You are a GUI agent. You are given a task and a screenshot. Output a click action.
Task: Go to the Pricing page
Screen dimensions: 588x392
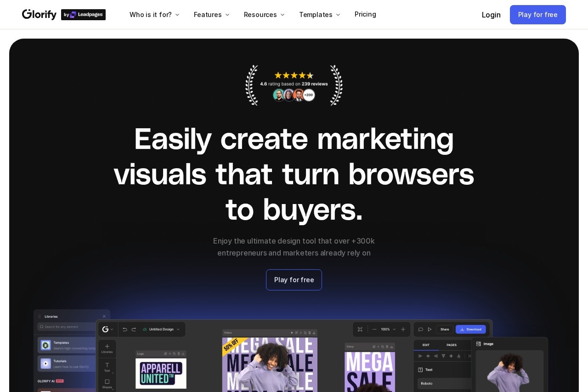pos(365,14)
